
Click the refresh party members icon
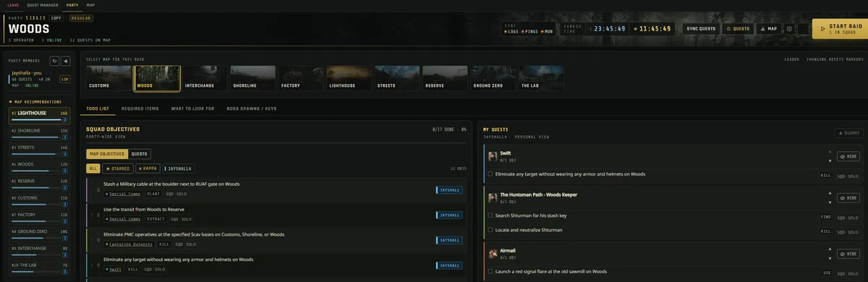(x=54, y=61)
